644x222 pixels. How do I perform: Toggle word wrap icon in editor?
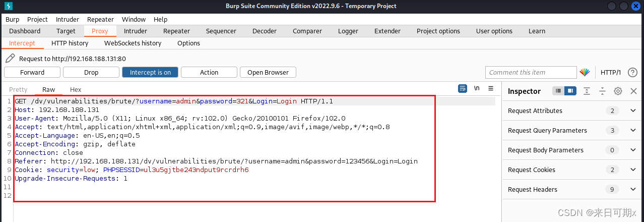point(463,88)
